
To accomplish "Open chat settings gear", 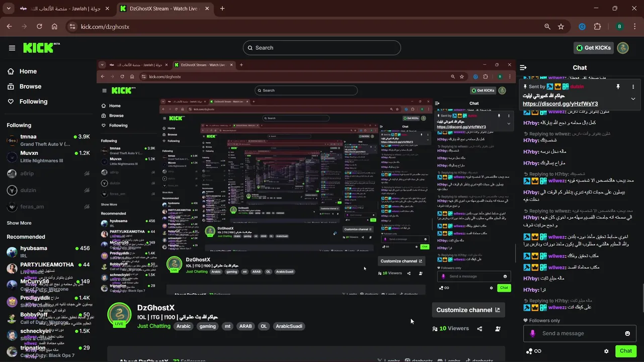I will [x=606, y=351].
